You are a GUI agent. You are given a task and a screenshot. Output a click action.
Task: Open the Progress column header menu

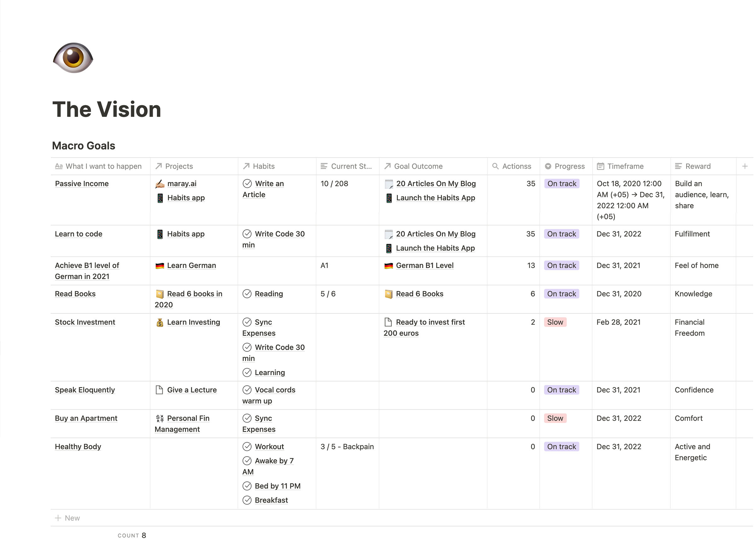click(565, 166)
